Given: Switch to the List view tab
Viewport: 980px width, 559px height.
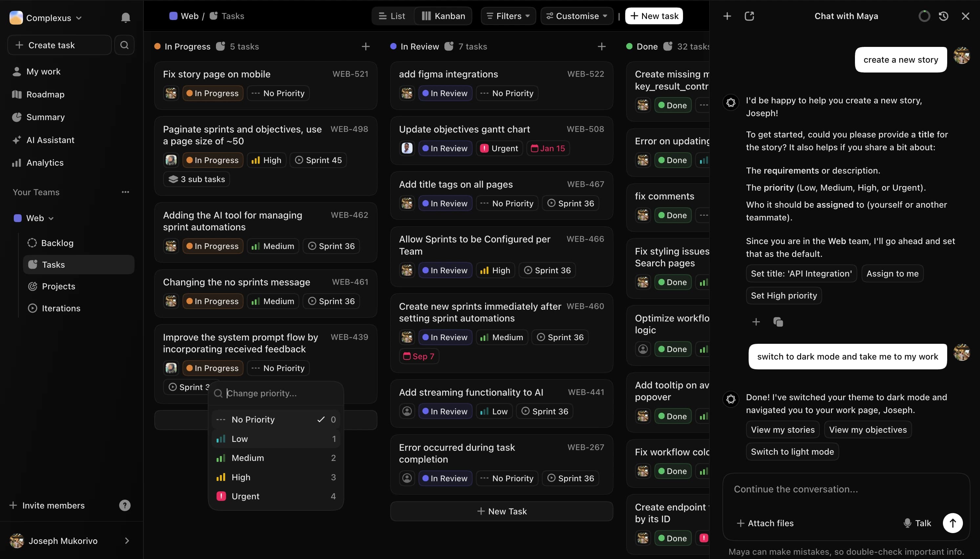Looking at the screenshot, I should tap(392, 16).
